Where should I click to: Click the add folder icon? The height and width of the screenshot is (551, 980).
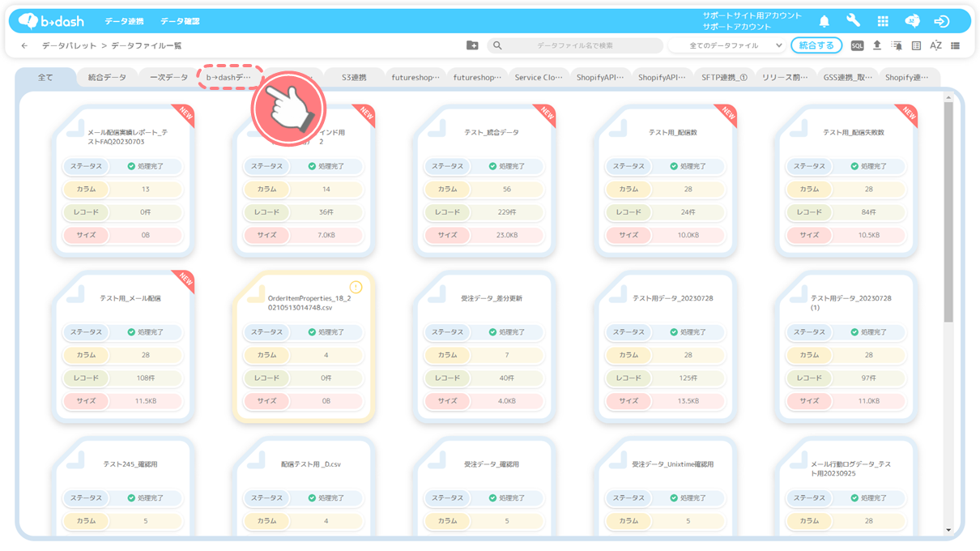click(x=472, y=45)
